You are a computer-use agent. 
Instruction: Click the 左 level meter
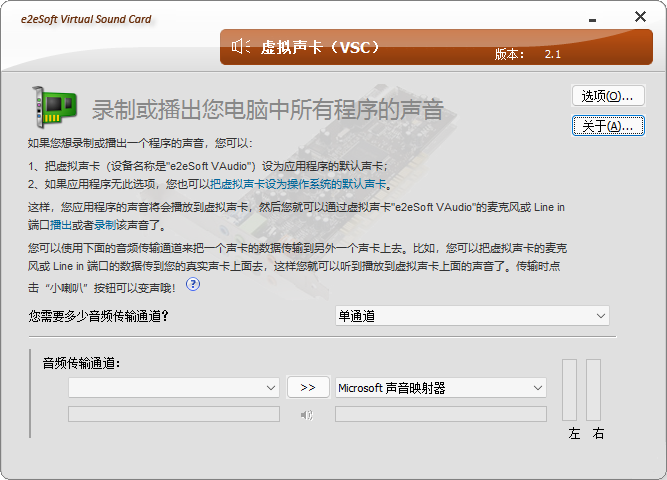coord(569,390)
